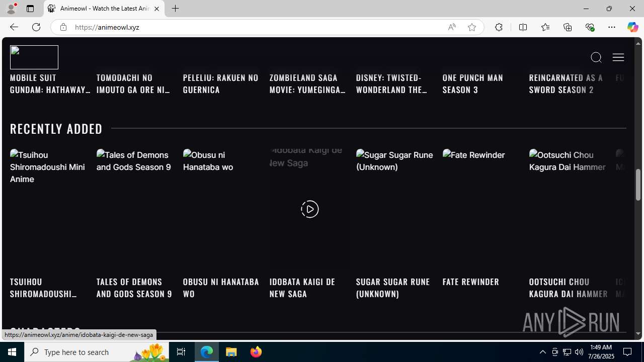Show hidden system tray icons
Viewport: 644px width, 362px height.
tap(542, 352)
